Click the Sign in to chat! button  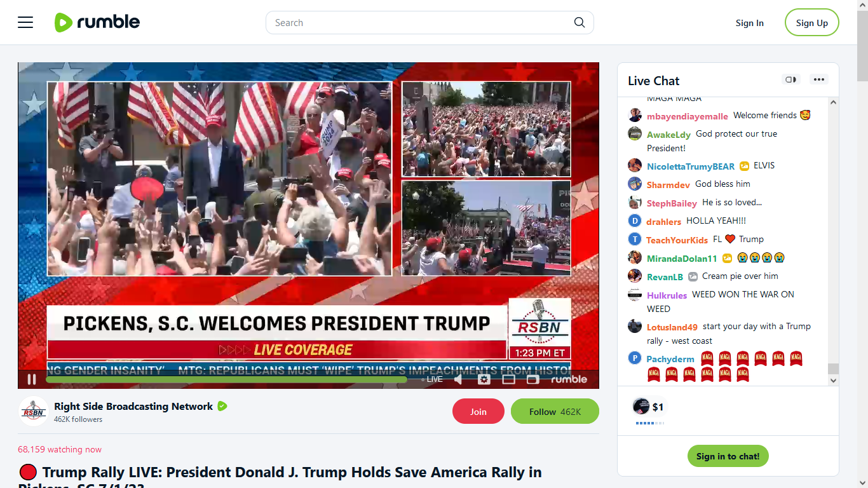pyautogui.click(x=728, y=456)
